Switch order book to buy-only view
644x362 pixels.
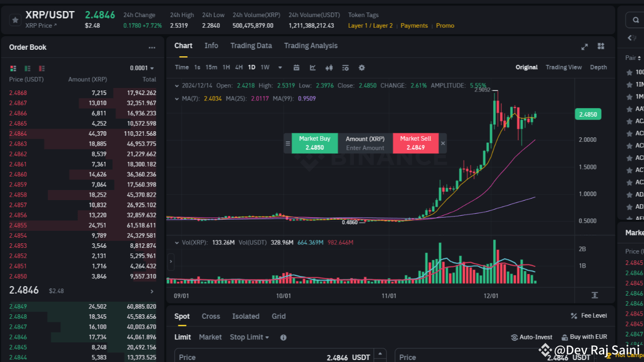tap(27, 68)
